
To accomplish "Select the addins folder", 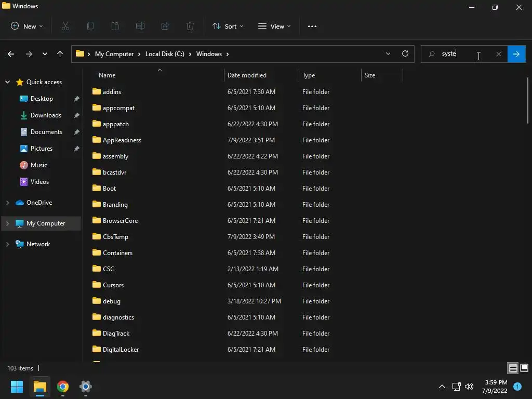I will pos(112,91).
